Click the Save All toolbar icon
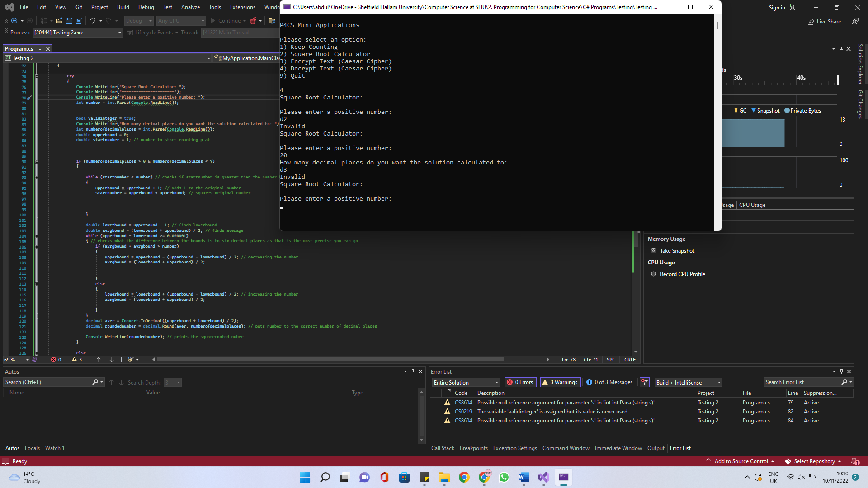 click(x=79, y=21)
